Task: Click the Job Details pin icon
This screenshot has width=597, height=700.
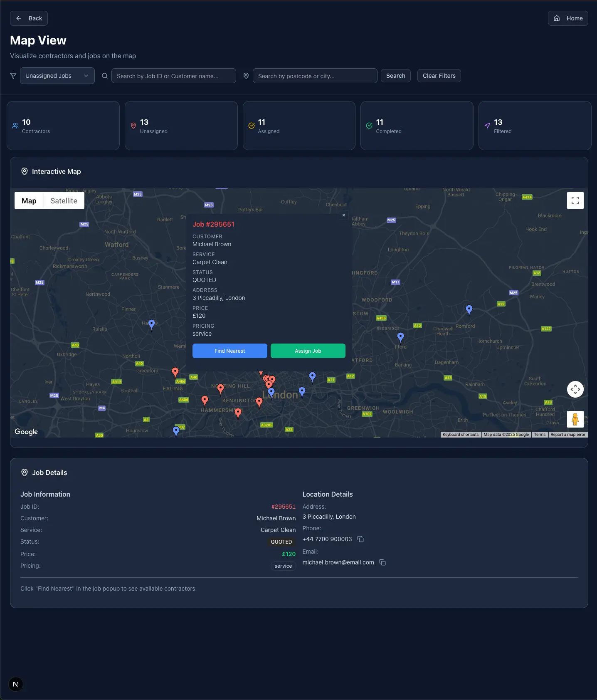Action: pyautogui.click(x=25, y=472)
